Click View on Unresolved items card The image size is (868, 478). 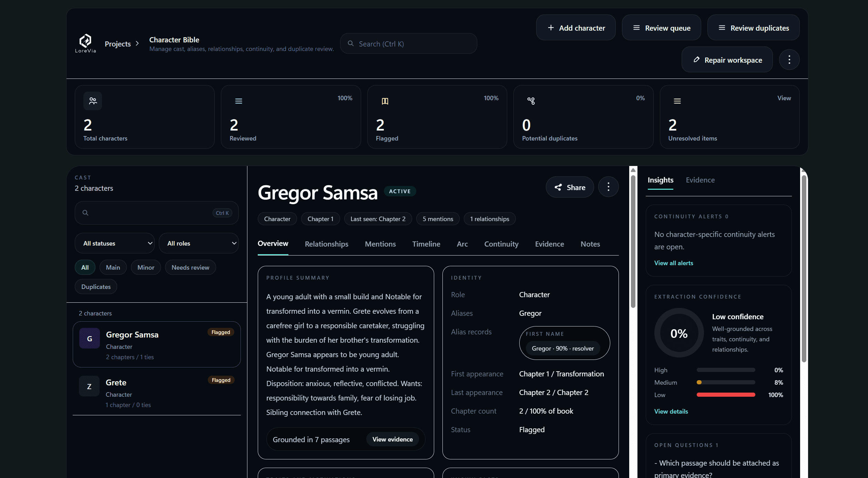(784, 98)
